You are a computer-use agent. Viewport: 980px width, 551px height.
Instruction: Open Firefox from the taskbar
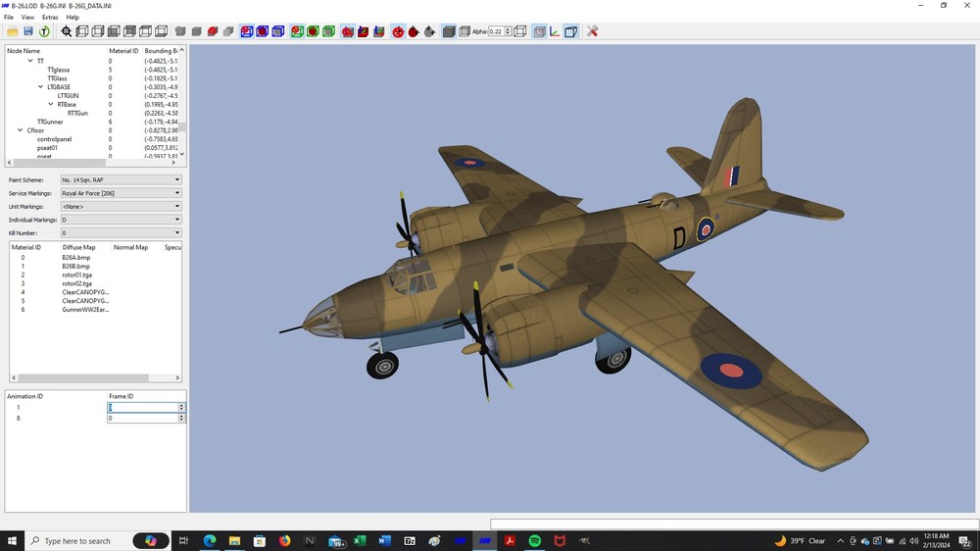285,541
